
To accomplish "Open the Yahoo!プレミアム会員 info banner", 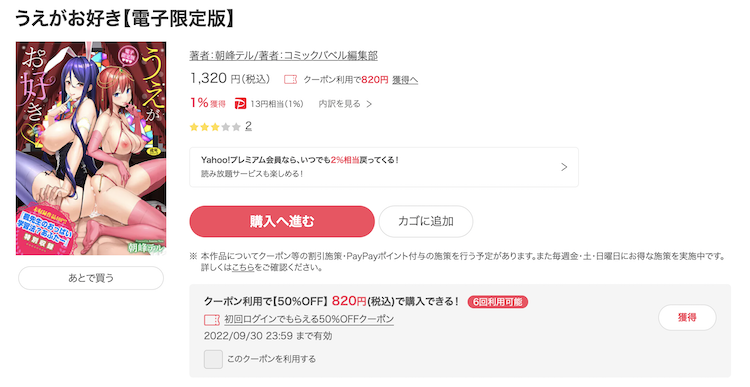I will tap(384, 167).
